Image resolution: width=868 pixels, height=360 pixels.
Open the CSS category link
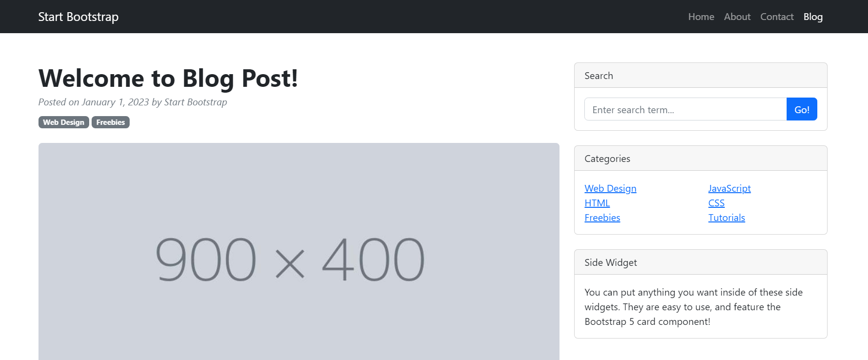coord(716,203)
